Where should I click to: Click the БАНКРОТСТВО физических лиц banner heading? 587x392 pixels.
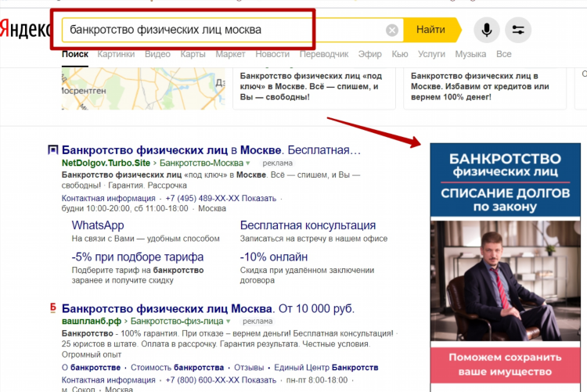pyautogui.click(x=505, y=165)
